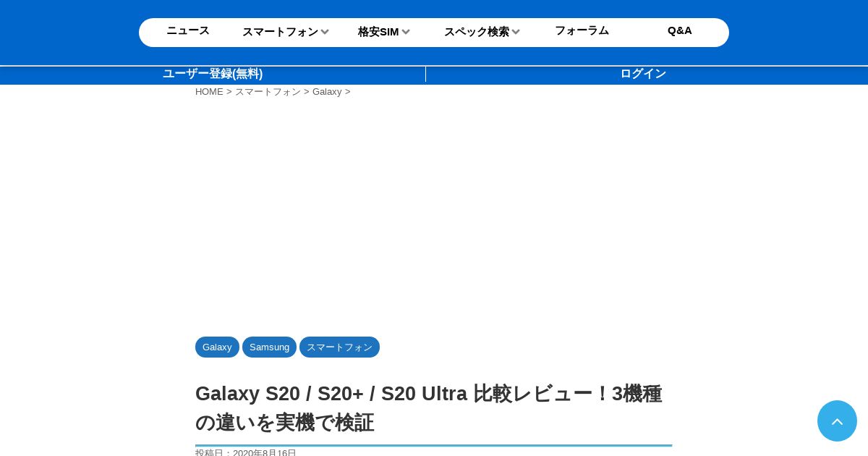Open the 格安SIM navigation menu
Viewport: 868px width, 456px height.
pos(378,32)
